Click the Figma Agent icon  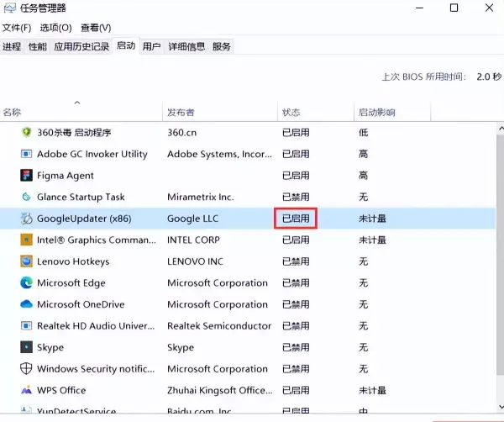click(x=26, y=176)
